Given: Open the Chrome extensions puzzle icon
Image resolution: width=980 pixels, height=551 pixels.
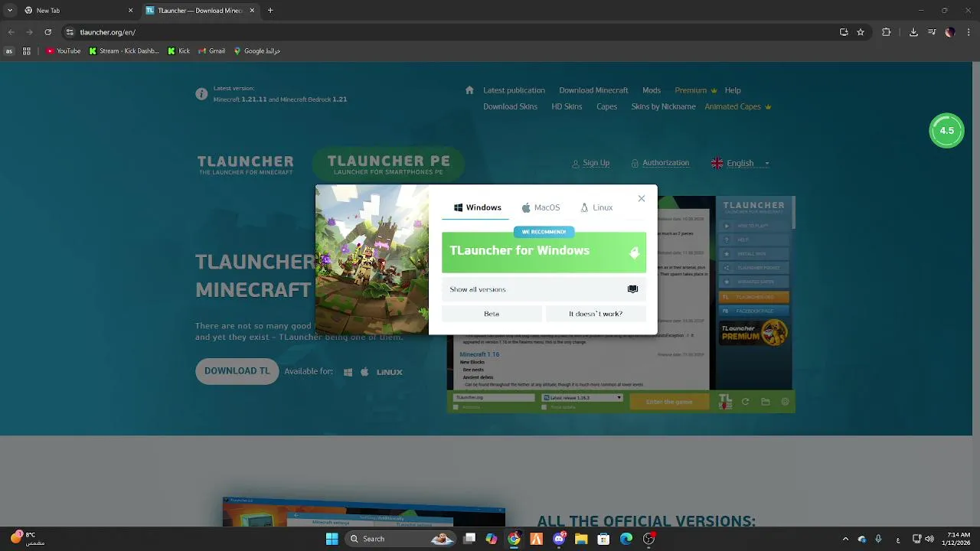Looking at the screenshot, I should 887,32.
